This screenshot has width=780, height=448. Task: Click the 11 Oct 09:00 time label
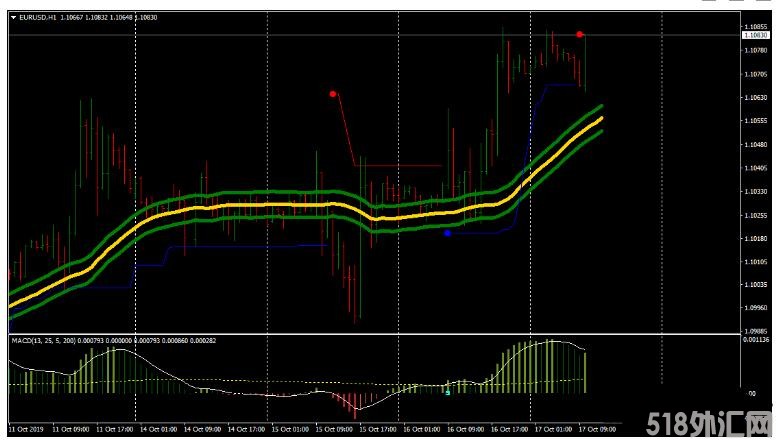pyautogui.click(x=71, y=429)
